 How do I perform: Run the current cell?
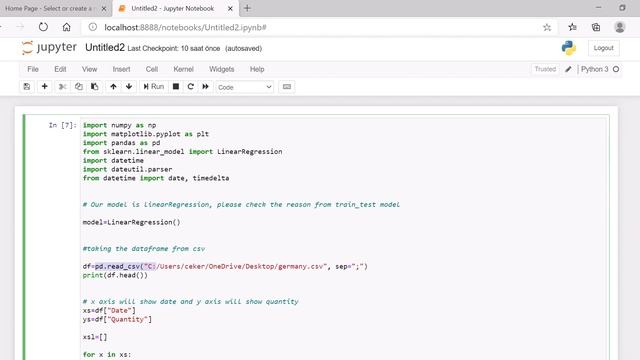coord(153,87)
